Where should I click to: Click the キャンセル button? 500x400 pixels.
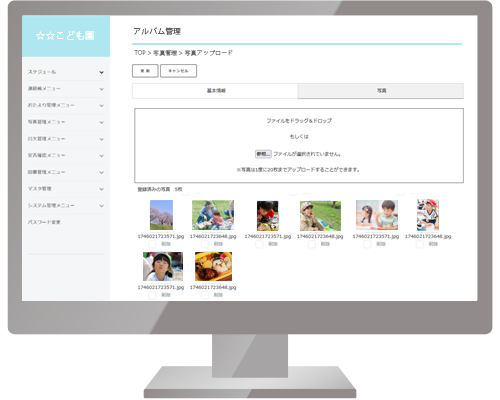click(178, 71)
